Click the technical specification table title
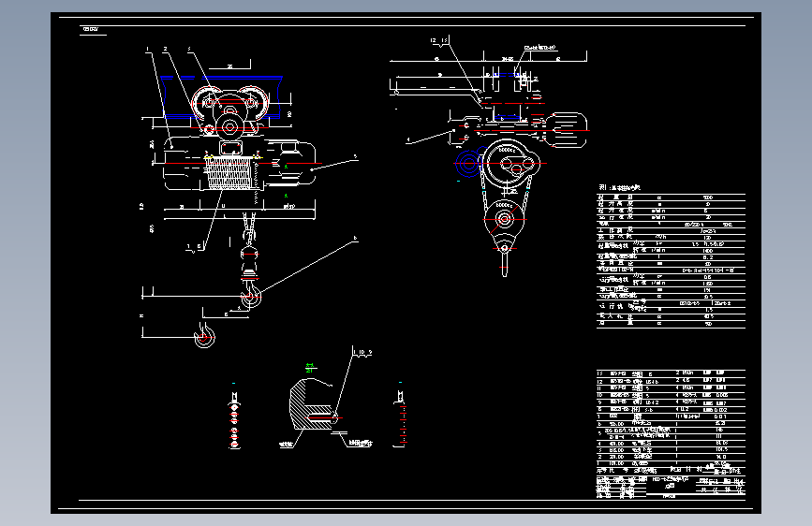This screenshot has width=812, height=526. tap(619, 187)
